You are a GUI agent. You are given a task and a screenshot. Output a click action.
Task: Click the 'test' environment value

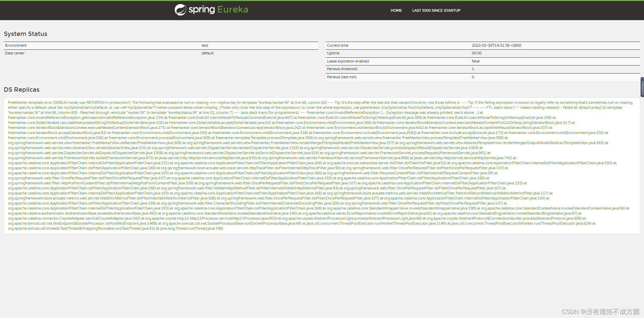(x=205, y=45)
